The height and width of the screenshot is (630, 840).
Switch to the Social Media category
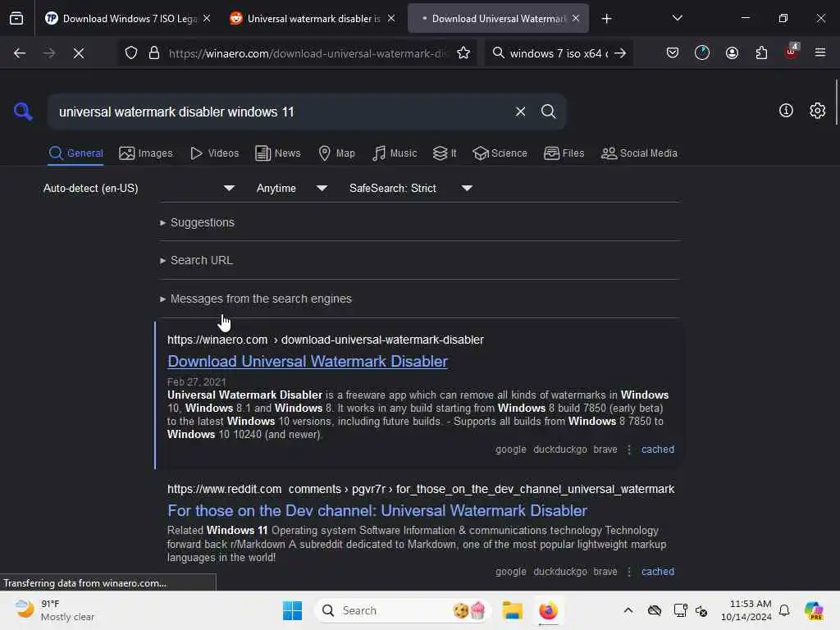pyautogui.click(x=639, y=153)
